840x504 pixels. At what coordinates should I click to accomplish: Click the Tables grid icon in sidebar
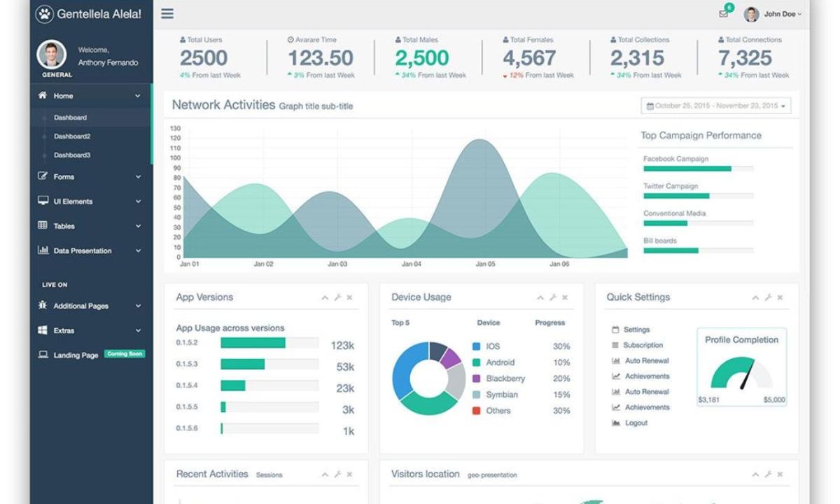pos(43,225)
